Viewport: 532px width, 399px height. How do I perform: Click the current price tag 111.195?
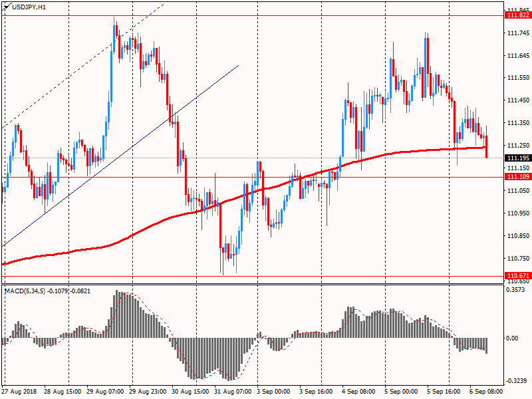pyautogui.click(x=518, y=158)
